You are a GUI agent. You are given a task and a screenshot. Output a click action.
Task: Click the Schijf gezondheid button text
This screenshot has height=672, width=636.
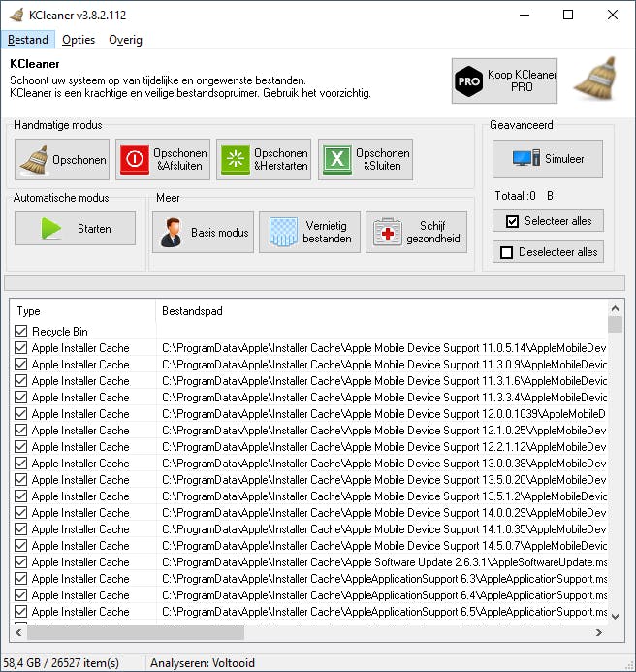(x=432, y=232)
